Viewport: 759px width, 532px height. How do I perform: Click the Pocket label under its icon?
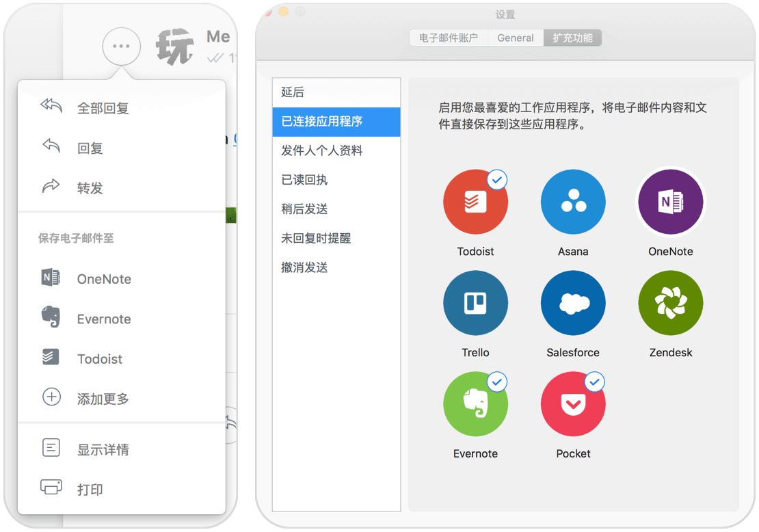573,453
